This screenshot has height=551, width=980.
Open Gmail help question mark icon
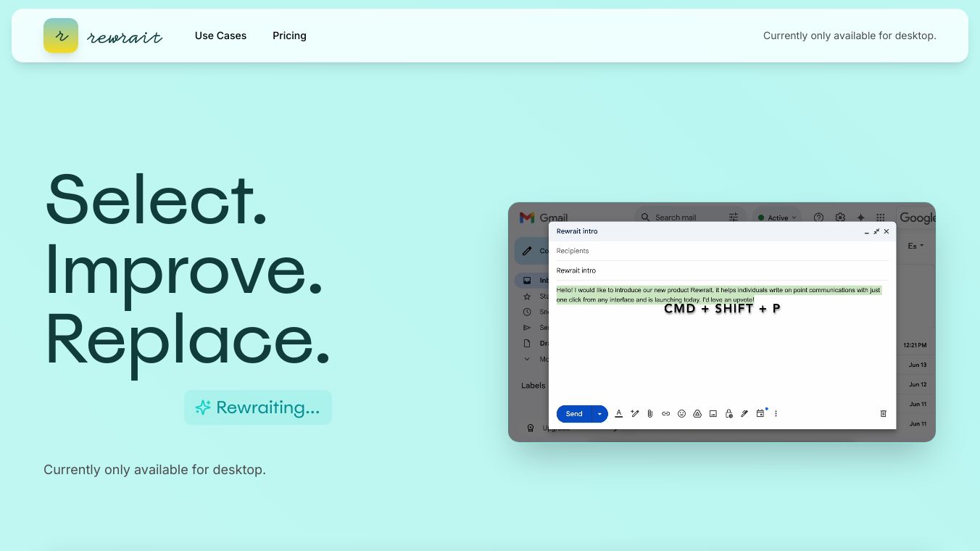(x=819, y=217)
